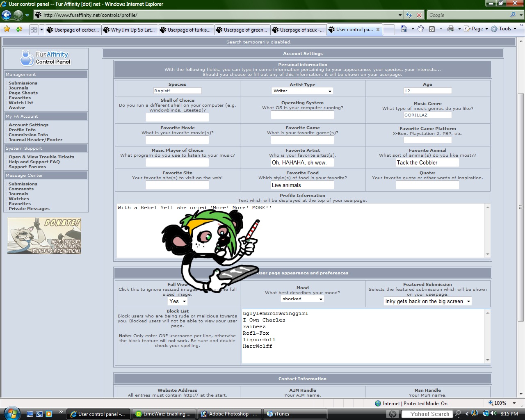
Task: Click the panning hand toolbar icon
Action: pos(420,29)
